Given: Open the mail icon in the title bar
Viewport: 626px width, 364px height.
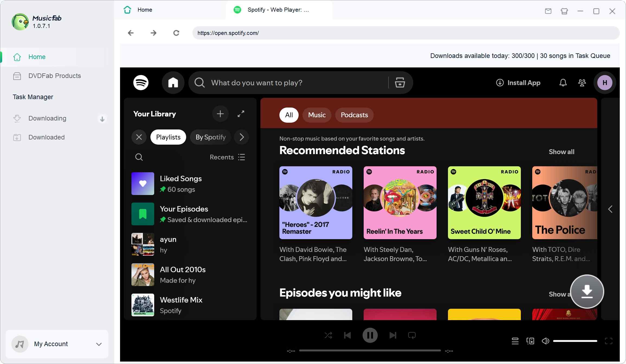Looking at the screenshot, I should click(x=548, y=11).
